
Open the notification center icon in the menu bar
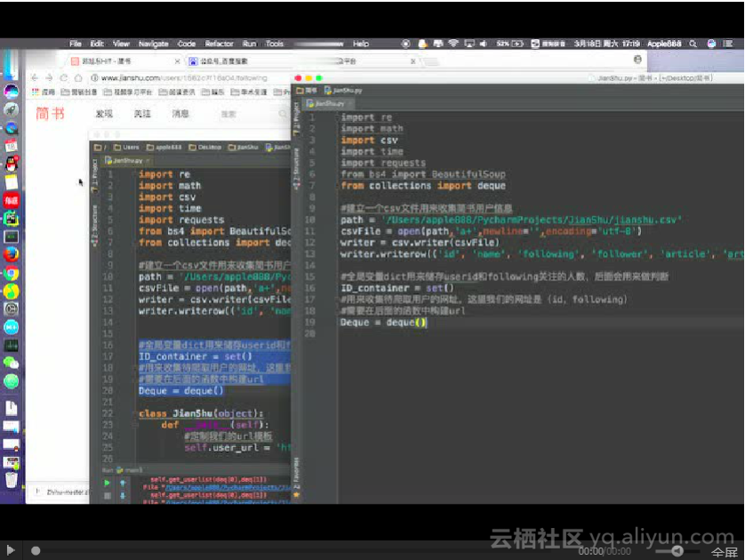[728, 44]
